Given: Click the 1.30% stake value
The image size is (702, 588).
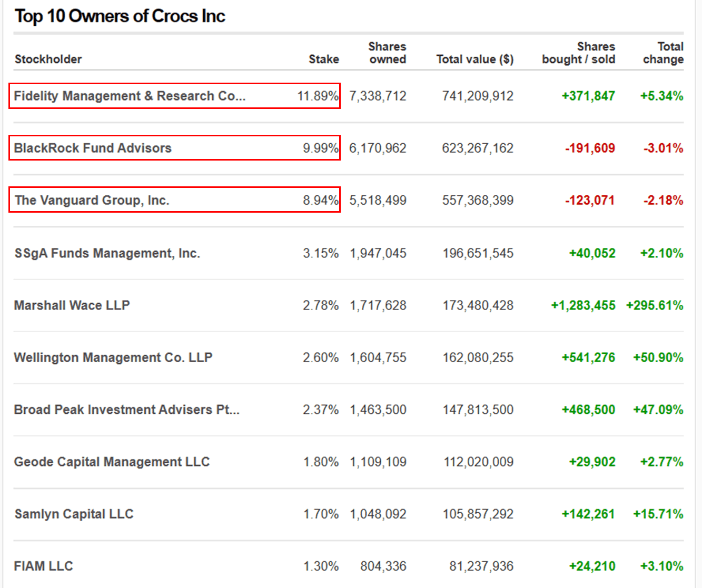Looking at the screenshot, I should 321,566.
